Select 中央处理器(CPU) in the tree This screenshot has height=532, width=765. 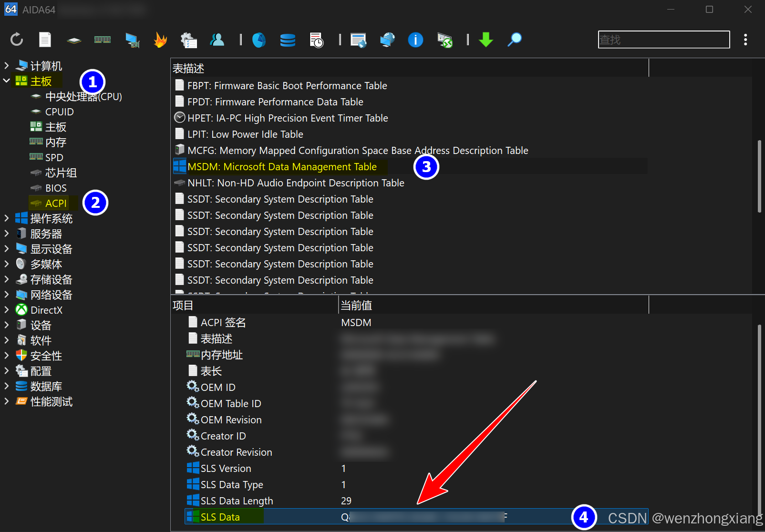click(x=83, y=96)
